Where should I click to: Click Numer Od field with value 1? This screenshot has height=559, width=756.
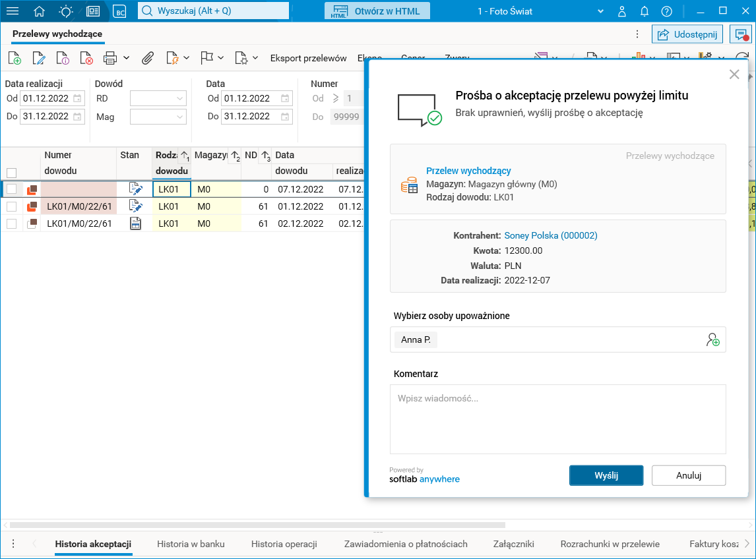tap(352, 98)
